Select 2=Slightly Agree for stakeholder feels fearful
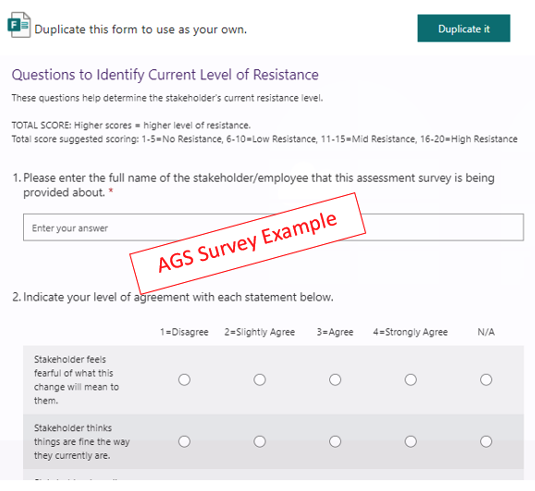Image resolution: width=535 pixels, height=491 pixels. 260,379
